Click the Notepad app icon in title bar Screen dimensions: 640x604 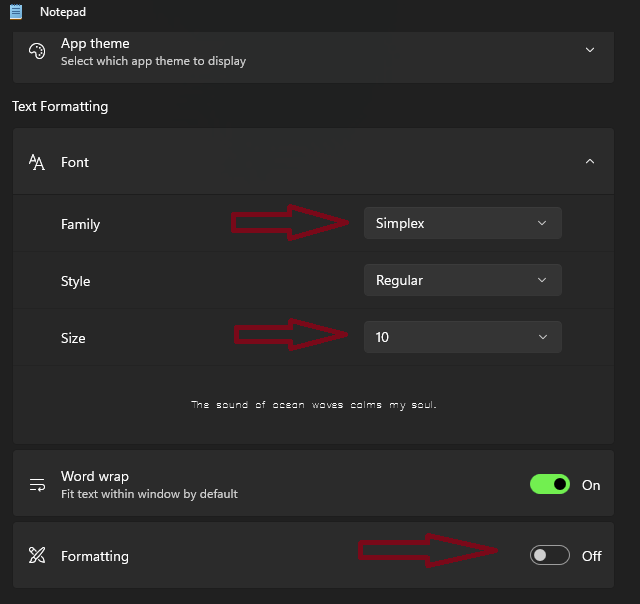point(16,12)
